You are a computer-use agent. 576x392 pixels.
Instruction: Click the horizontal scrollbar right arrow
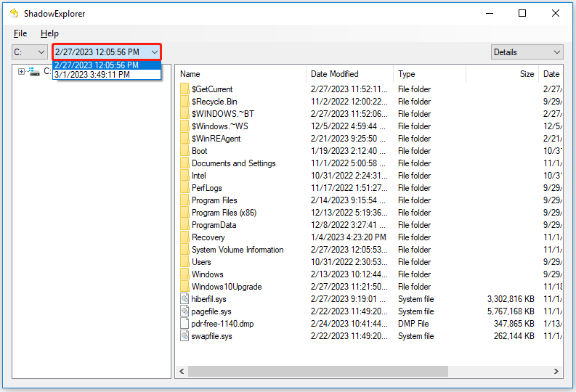[557, 371]
